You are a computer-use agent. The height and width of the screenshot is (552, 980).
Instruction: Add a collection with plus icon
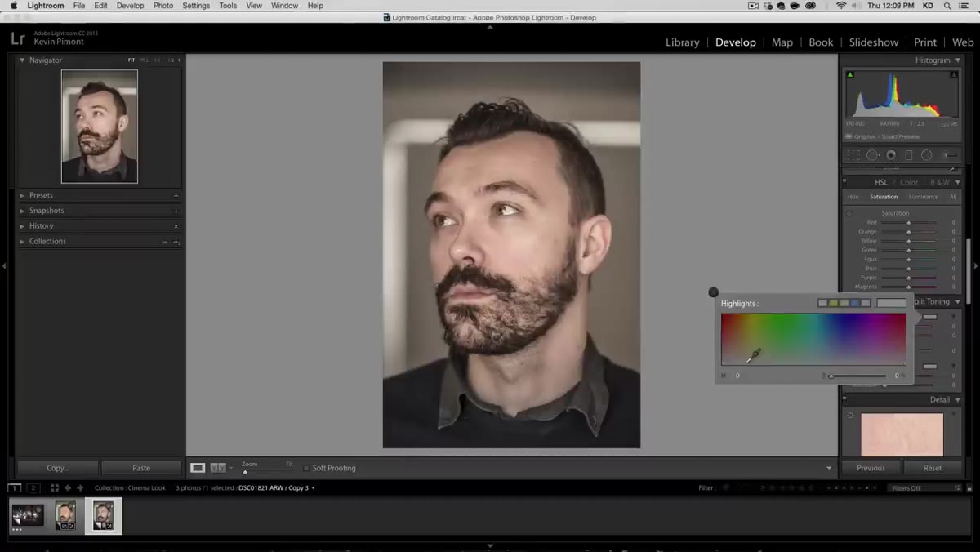click(176, 242)
